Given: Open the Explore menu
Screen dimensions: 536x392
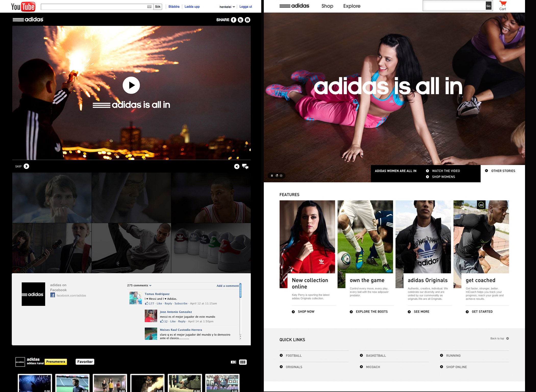Looking at the screenshot, I should [352, 6].
